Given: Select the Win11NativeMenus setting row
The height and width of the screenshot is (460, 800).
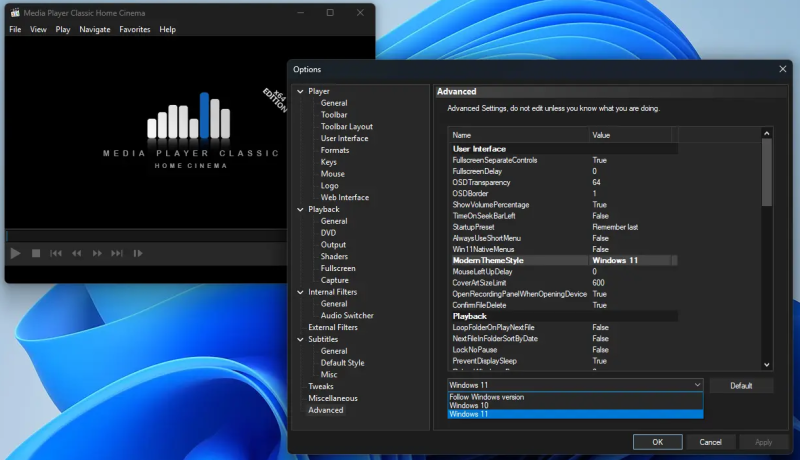Looking at the screenshot, I should point(563,249).
